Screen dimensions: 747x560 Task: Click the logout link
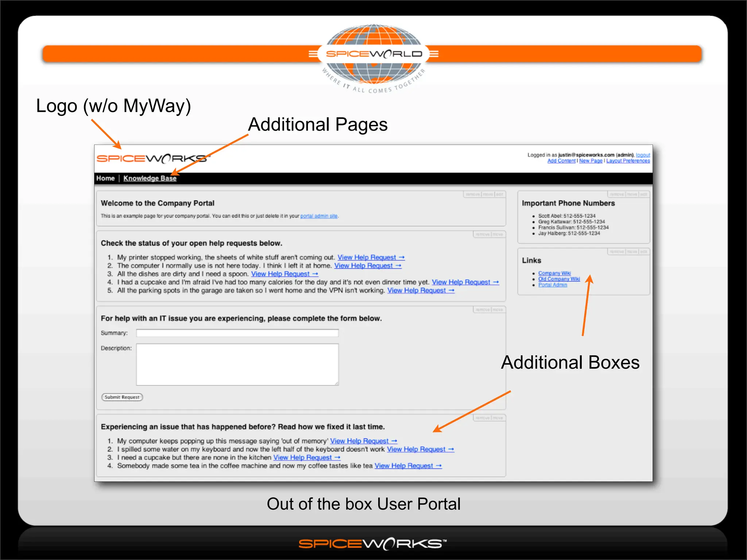(x=643, y=155)
